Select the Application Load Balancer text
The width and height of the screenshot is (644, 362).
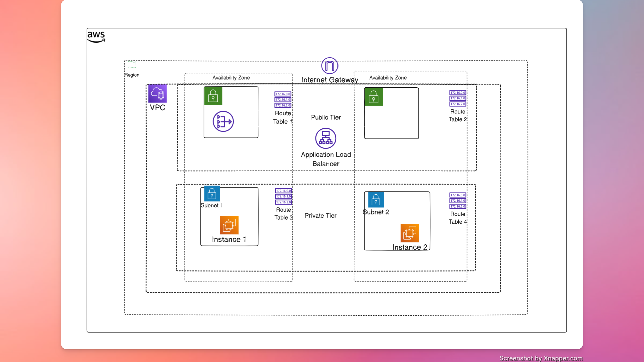coord(326,159)
